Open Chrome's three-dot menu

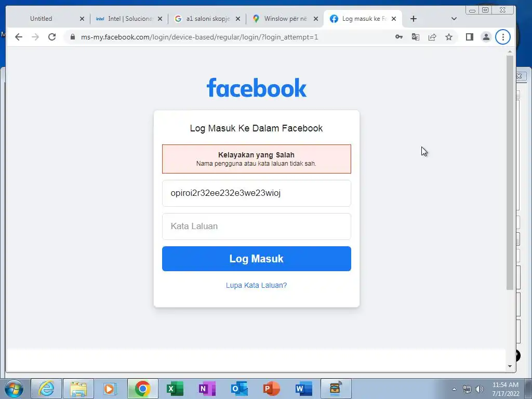tap(503, 37)
